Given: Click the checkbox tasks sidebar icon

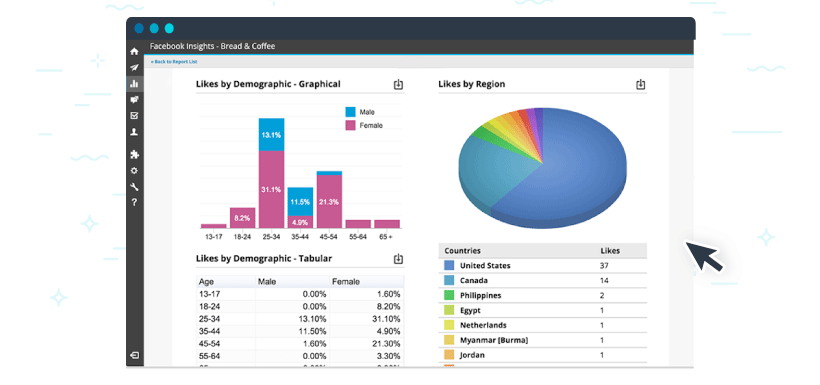Looking at the screenshot, I should pyautogui.click(x=134, y=116).
